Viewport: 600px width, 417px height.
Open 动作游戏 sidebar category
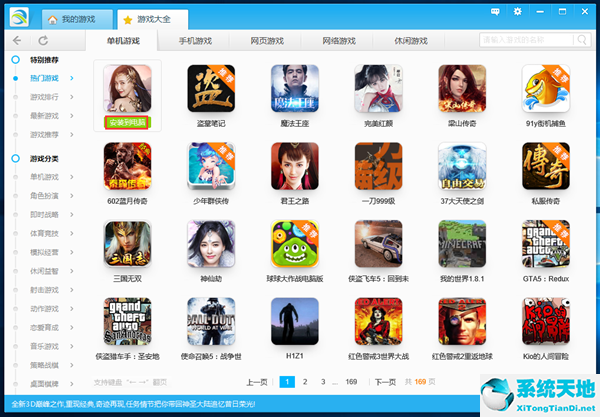click(x=44, y=308)
